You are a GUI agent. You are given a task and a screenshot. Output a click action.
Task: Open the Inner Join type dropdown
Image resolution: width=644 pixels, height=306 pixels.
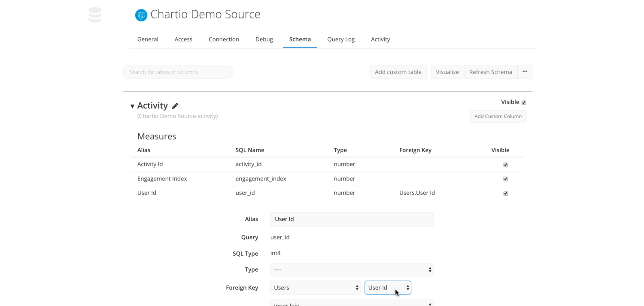click(352, 303)
